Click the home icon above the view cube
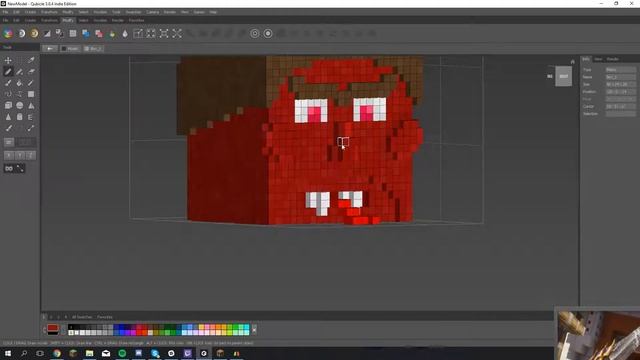640x360 pixels. [572, 62]
